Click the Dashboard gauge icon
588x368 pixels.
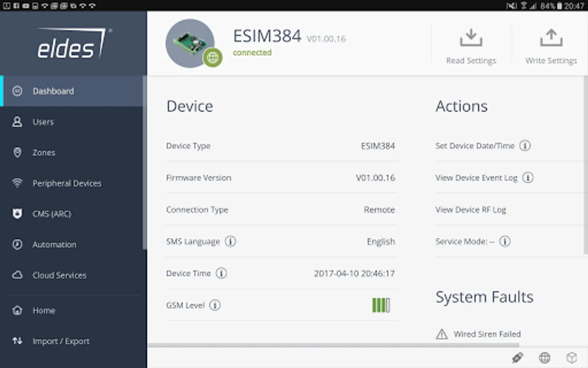tap(17, 91)
